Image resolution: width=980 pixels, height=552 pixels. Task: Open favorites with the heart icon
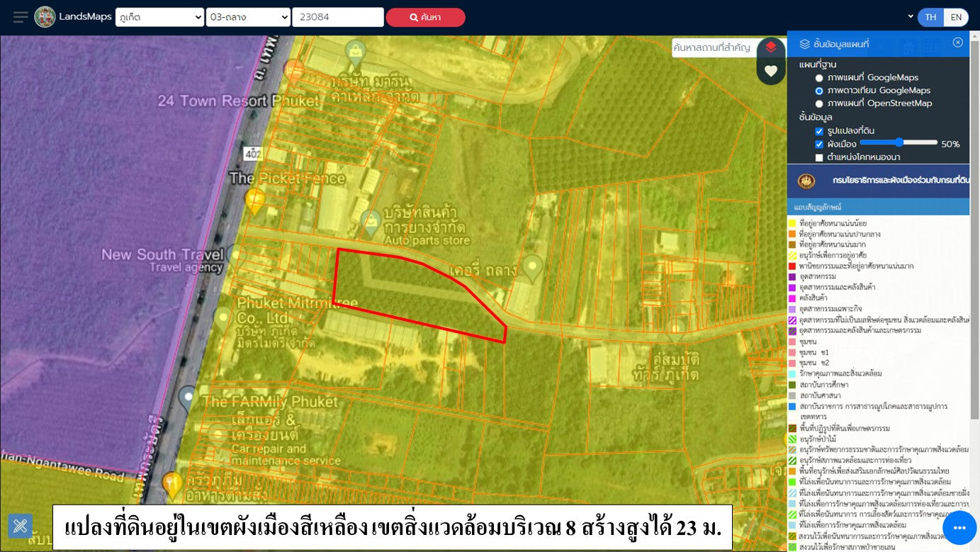[771, 71]
